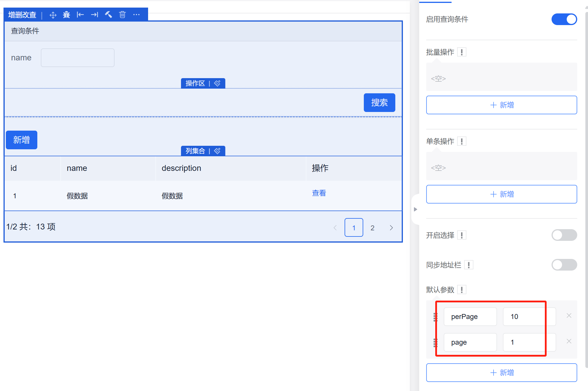Delete component with trash icon
This screenshot has height=391, width=588.
(x=122, y=15)
